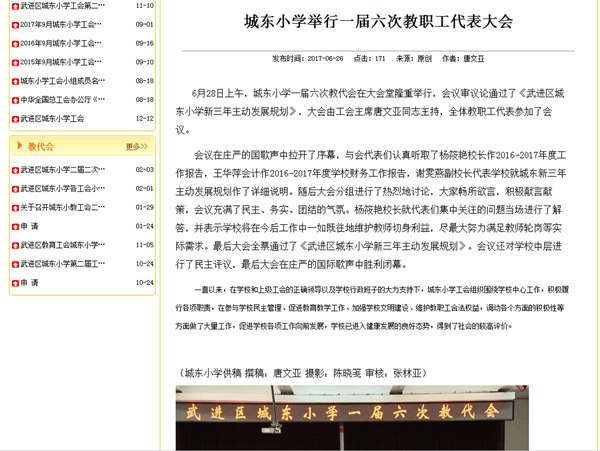Click date 09-10 in sidebar list

point(145,62)
